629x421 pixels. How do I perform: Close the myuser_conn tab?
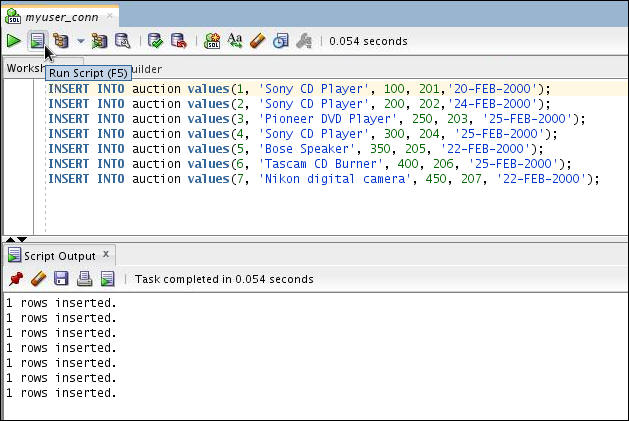tap(110, 16)
